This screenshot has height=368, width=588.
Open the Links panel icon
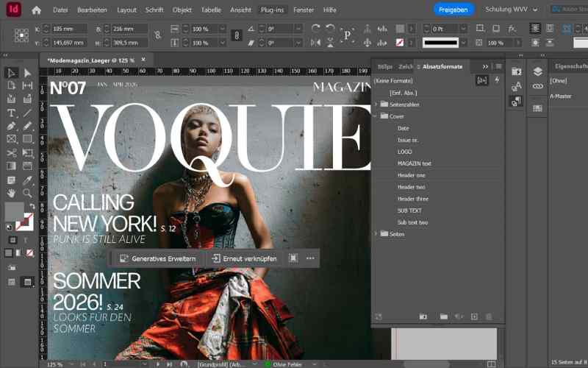pos(538,86)
